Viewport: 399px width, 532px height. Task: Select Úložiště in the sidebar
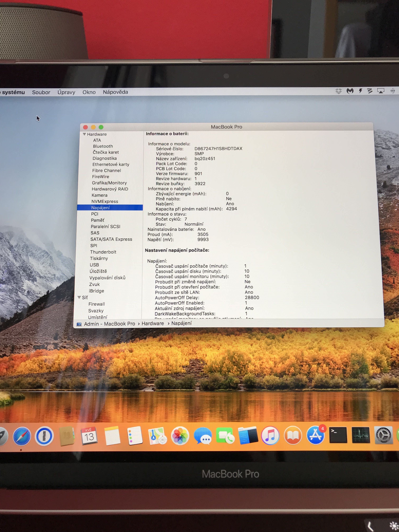point(98,271)
